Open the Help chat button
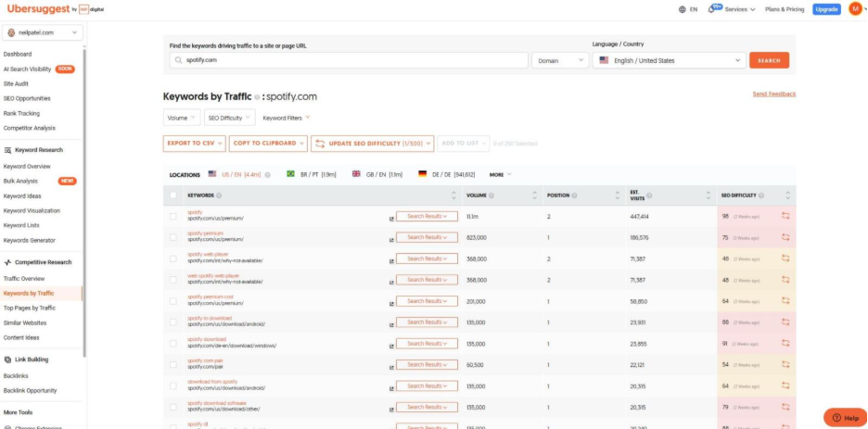 [845, 417]
